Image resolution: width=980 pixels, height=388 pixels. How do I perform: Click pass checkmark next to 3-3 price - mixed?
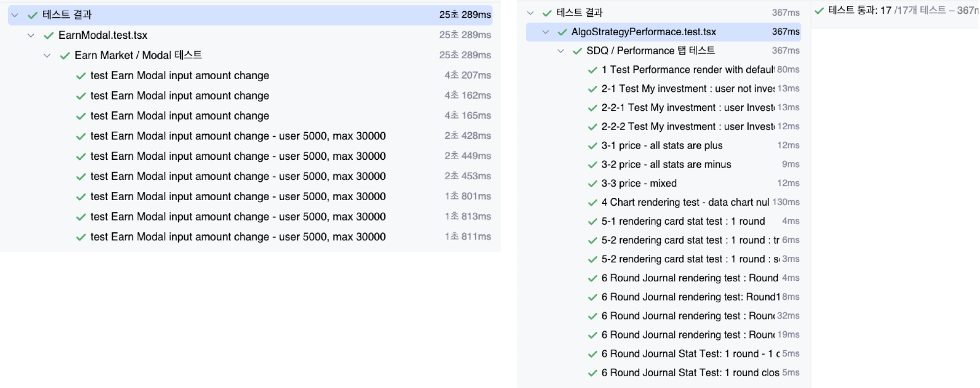pyautogui.click(x=593, y=184)
